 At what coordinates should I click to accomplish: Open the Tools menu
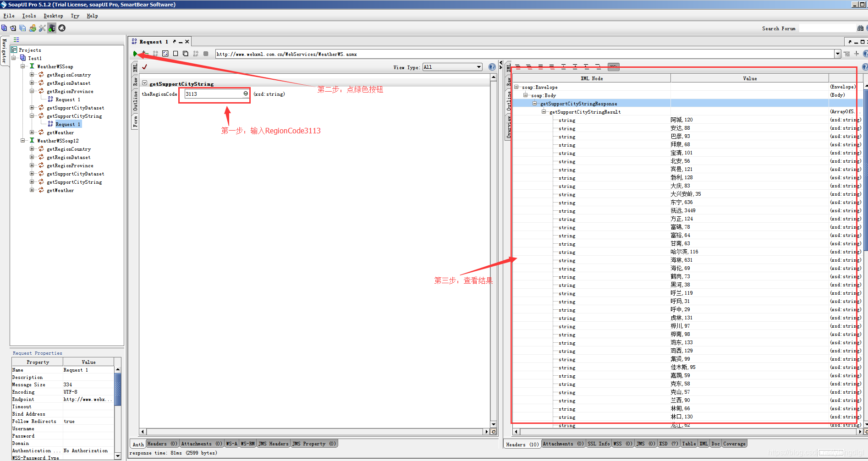[29, 16]
